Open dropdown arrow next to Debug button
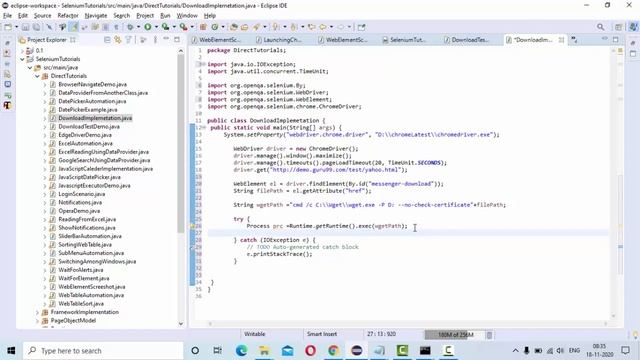Viewport: 640px width, 360px height. [138, 27]
